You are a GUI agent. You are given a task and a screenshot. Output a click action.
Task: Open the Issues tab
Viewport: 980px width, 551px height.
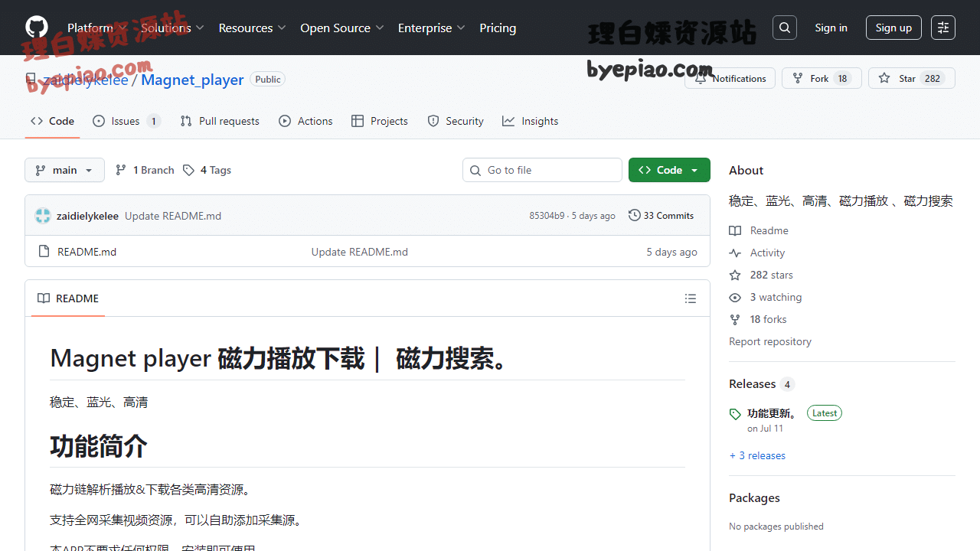(126, 121)
